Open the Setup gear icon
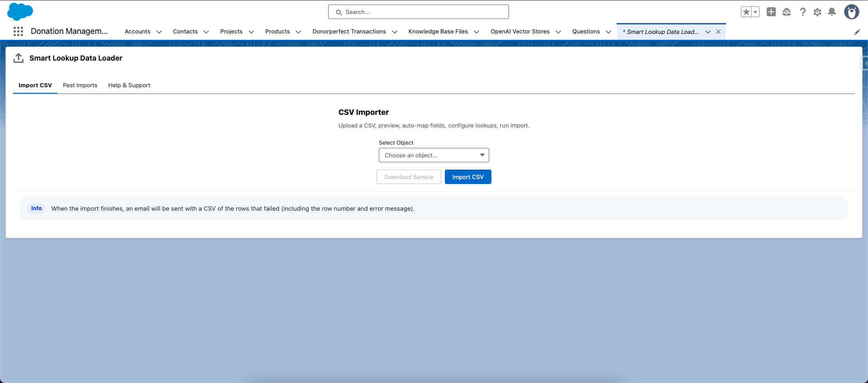The height and width of the screenshot is (383, 868). point(817,12)
